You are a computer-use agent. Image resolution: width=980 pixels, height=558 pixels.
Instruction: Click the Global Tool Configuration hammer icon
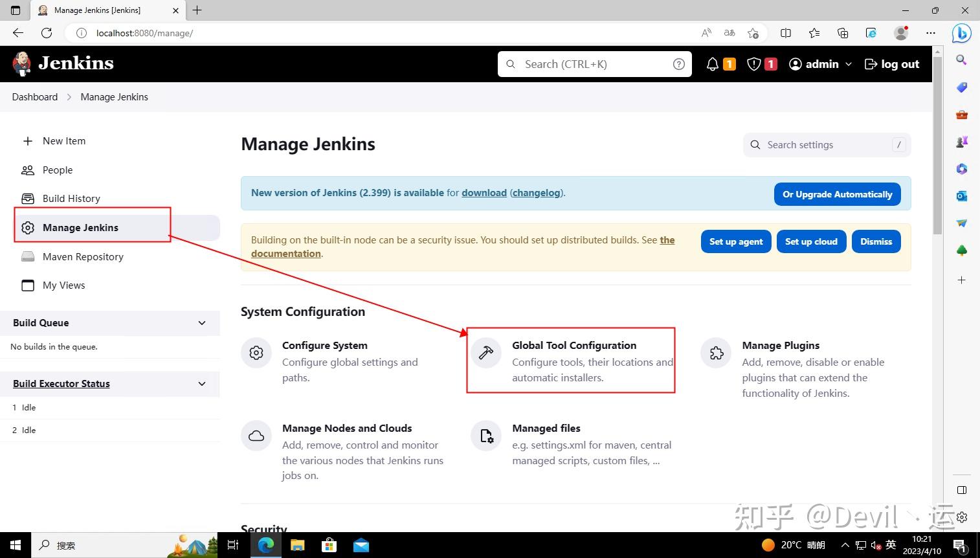click(x=486, y=353)
